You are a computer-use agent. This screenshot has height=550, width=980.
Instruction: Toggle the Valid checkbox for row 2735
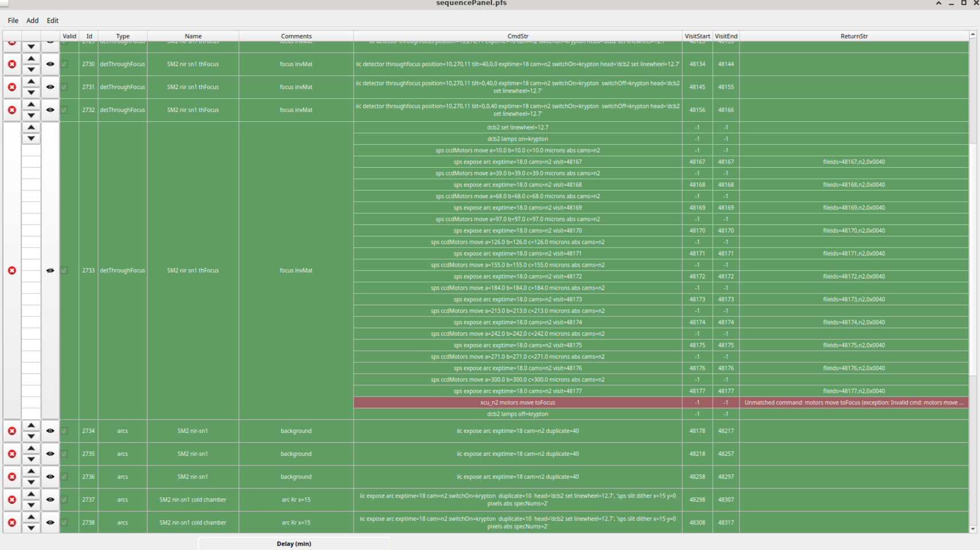65,454
